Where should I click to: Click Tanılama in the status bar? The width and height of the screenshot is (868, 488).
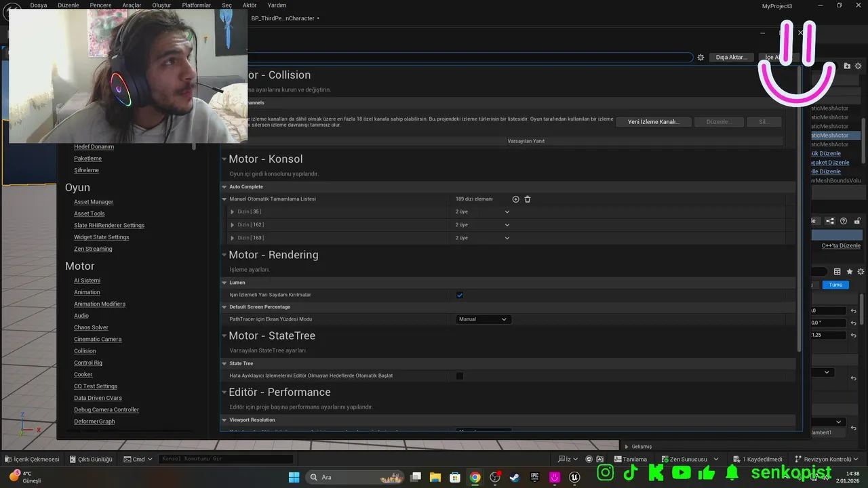(x=630, y=459)
